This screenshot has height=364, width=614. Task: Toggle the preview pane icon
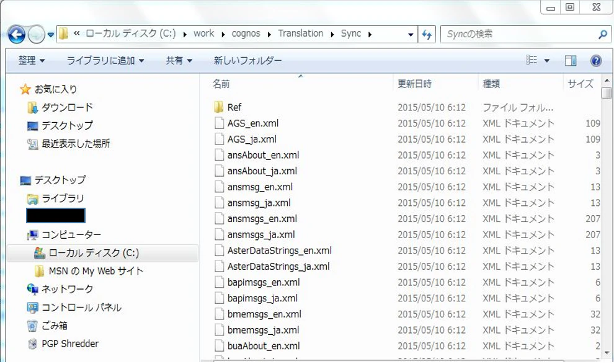(x=571, y=60)
